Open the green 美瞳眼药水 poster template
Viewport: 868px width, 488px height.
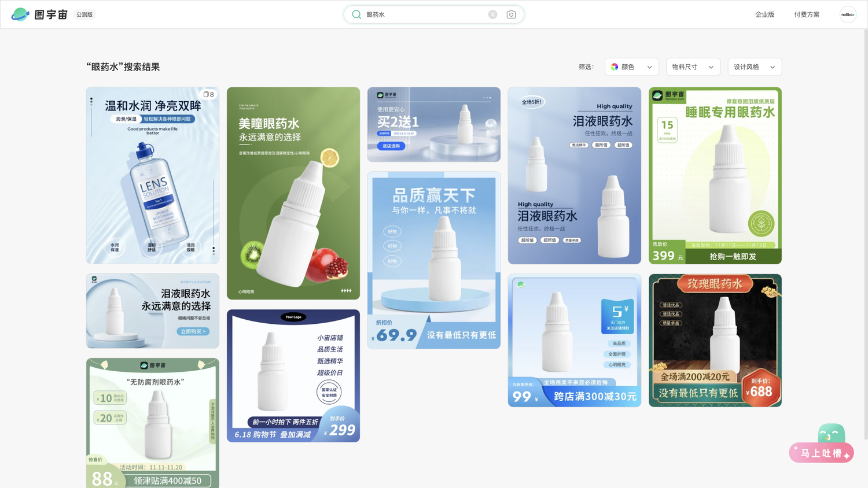[293, 193]
